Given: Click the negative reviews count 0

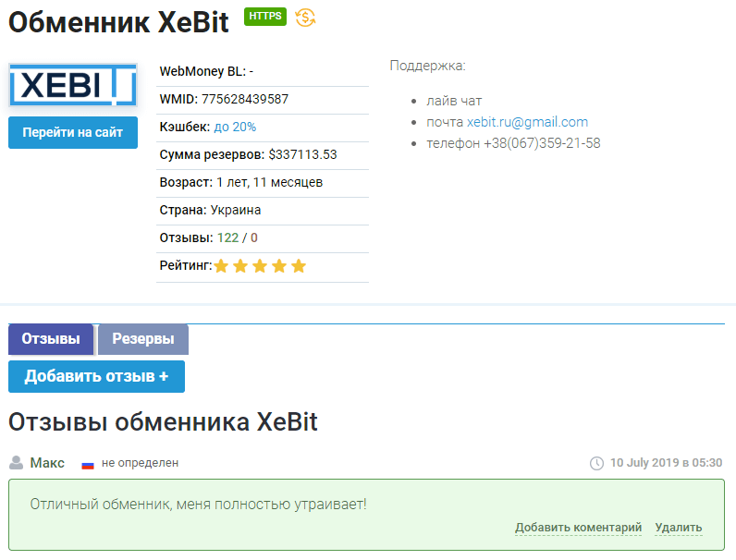Looking at the screenshot, I should pos(254,237).
